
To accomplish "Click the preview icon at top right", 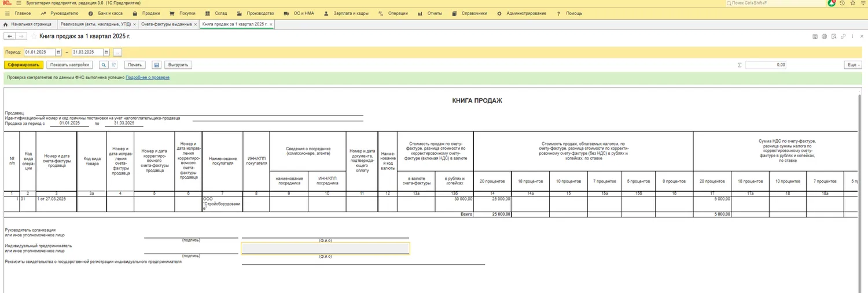I will pos(834,36).
